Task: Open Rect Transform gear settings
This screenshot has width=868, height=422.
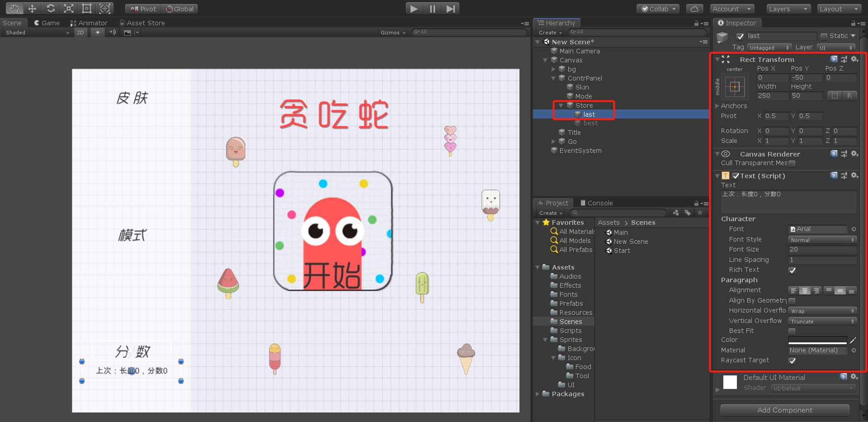Action: click(854, 59)
